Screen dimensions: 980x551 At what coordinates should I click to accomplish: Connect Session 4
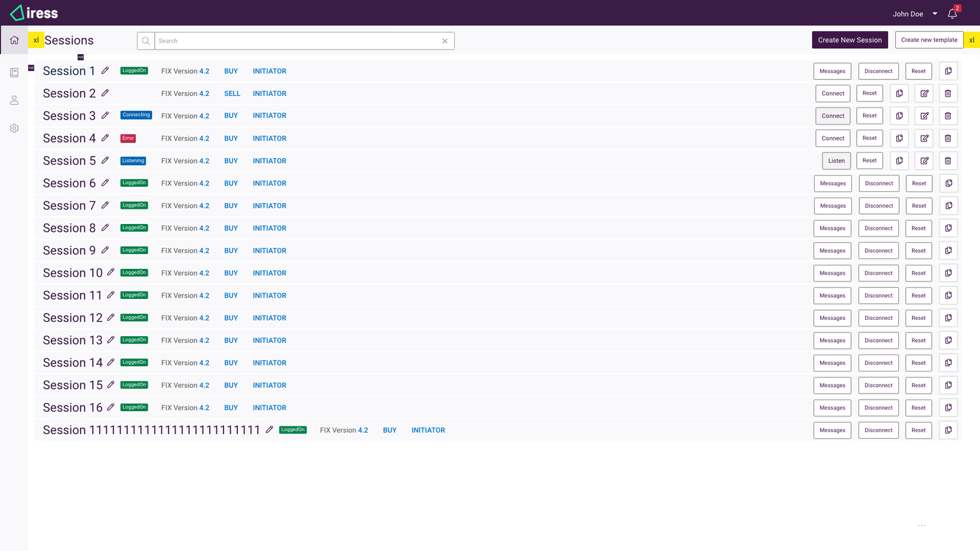(x=833, y=138)
